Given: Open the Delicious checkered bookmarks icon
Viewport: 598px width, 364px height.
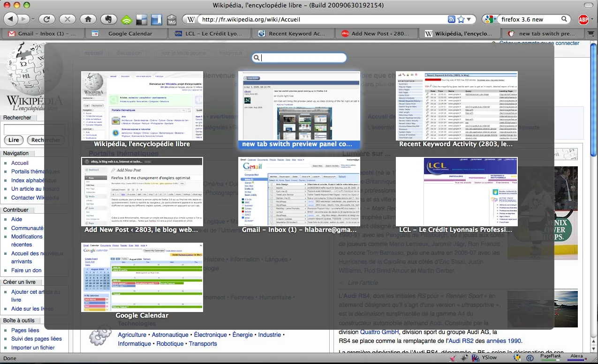Looking at the screenshot, I should (x=141, y=20).
